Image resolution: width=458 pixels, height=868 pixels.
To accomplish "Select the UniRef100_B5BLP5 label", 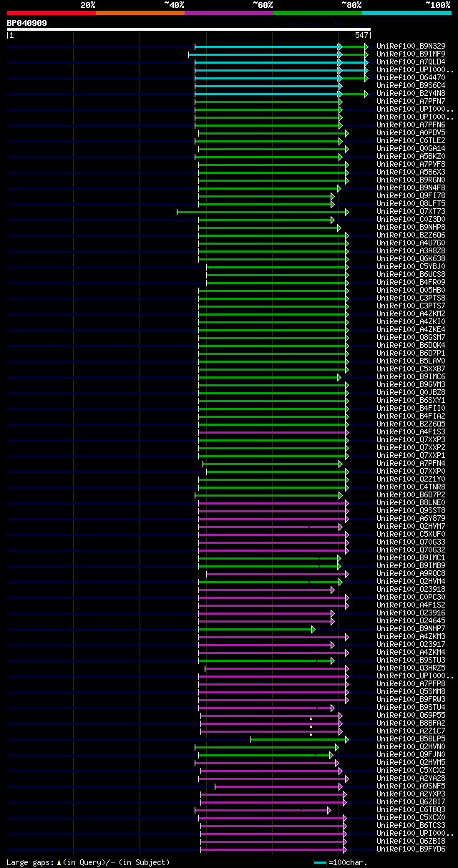I will click(411, 739).
